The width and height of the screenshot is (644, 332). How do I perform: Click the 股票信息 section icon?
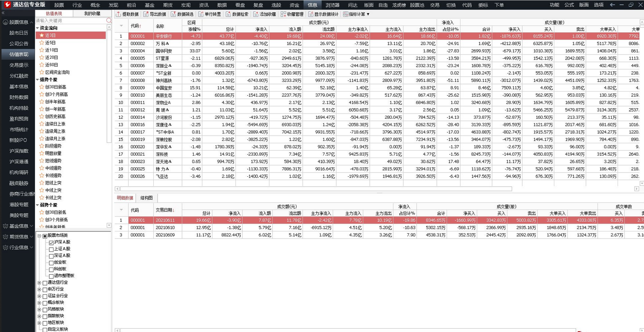coord(5,22)
